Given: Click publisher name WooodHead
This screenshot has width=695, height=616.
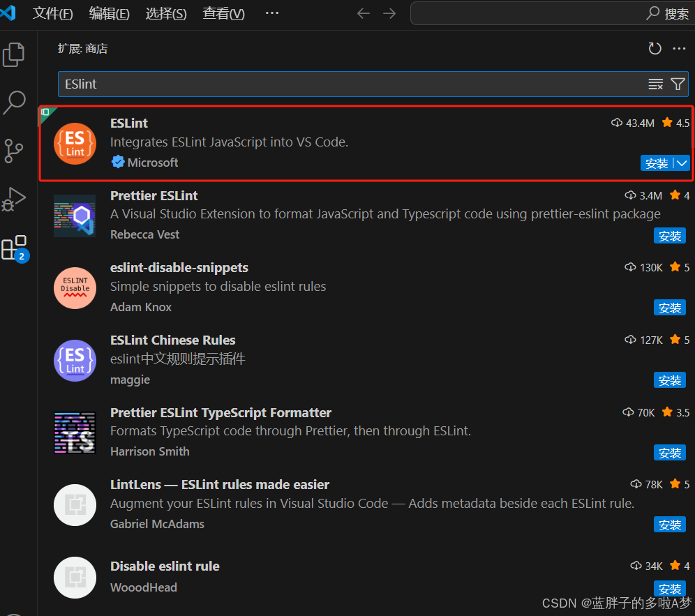Looking at the screenshot, I should (x=144, y=587).
